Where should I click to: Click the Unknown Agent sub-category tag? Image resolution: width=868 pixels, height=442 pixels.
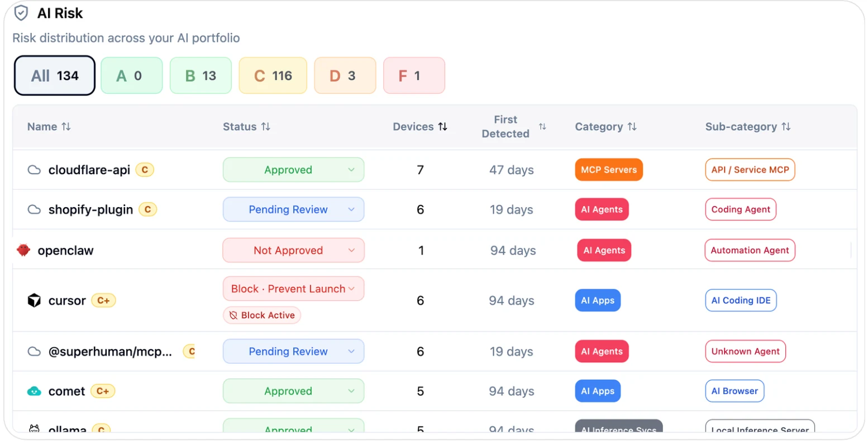coord(745,352)
